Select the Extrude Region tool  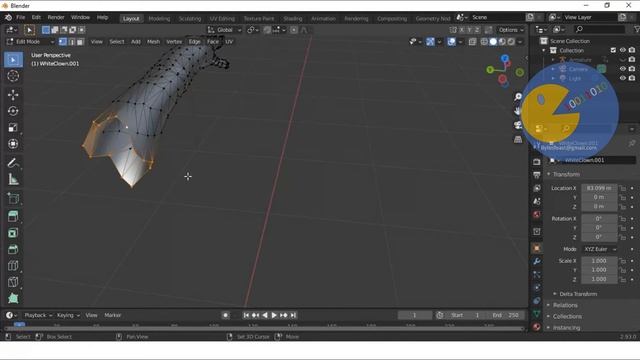[13, 216]
